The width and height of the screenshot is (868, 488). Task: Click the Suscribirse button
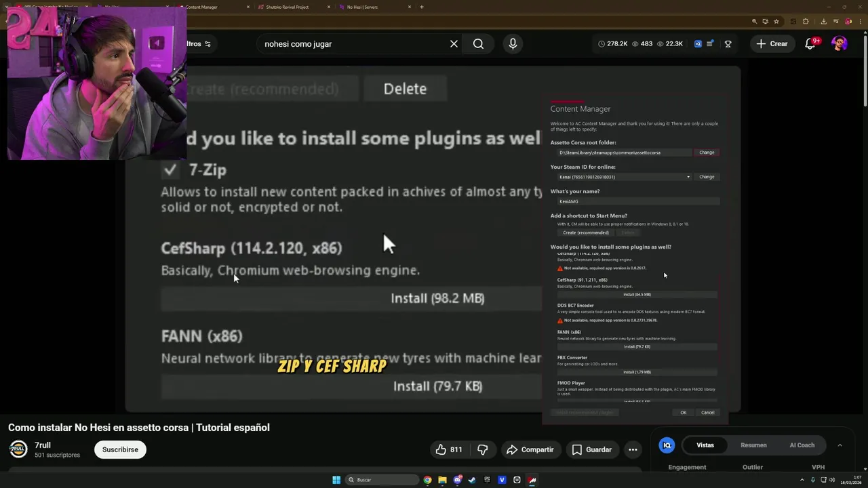(x=120, y=449)
